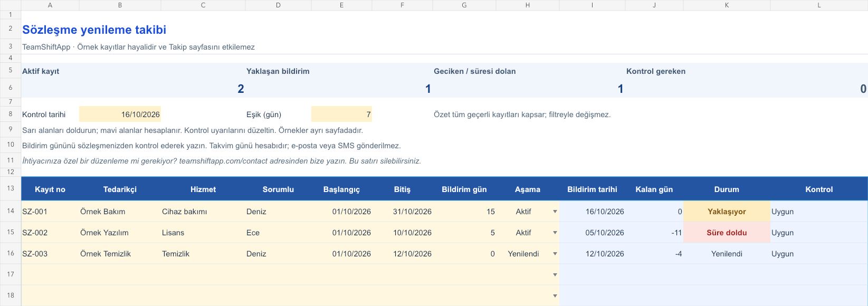Select the 'Kalan gün' header cell
Viewport: 868px width, 306px height.
(654, 189)
